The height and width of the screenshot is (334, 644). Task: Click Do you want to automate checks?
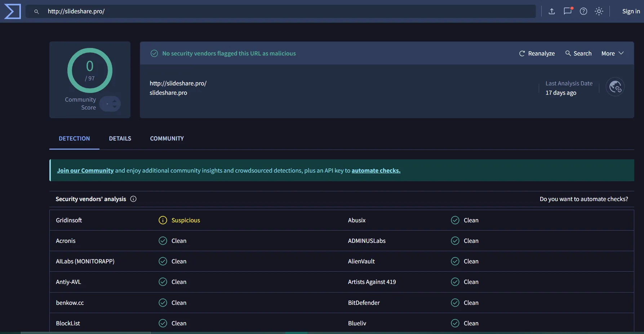584,199
